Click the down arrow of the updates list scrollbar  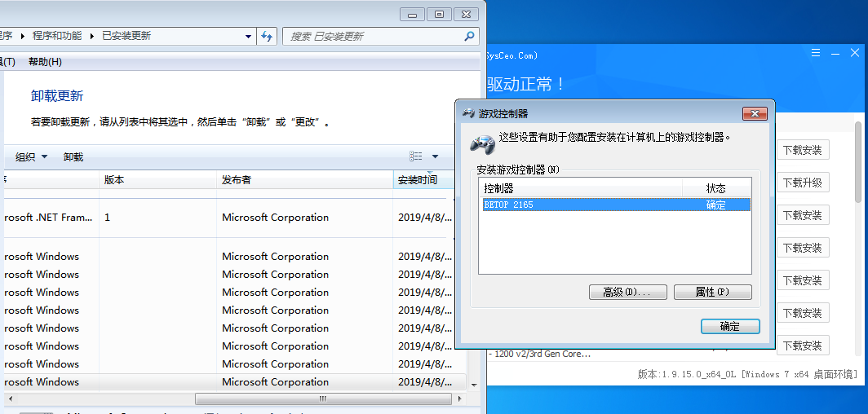[474, 385]
